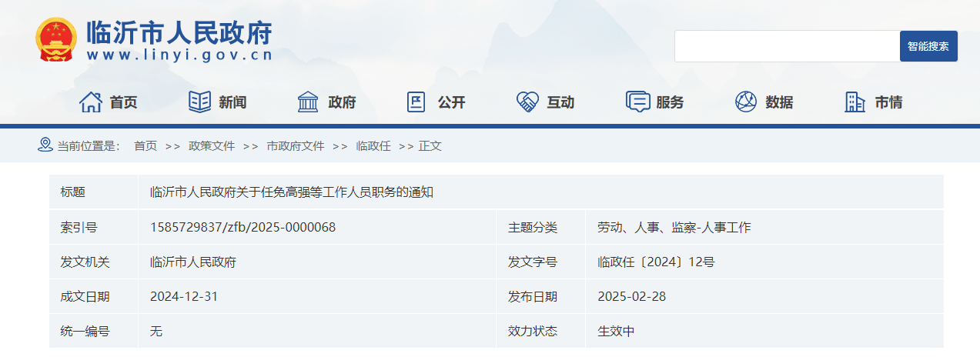Open 市政府文件 breadcrumb link
The width and height of the screenshot is (980, 357).
(x=296, y=145)
